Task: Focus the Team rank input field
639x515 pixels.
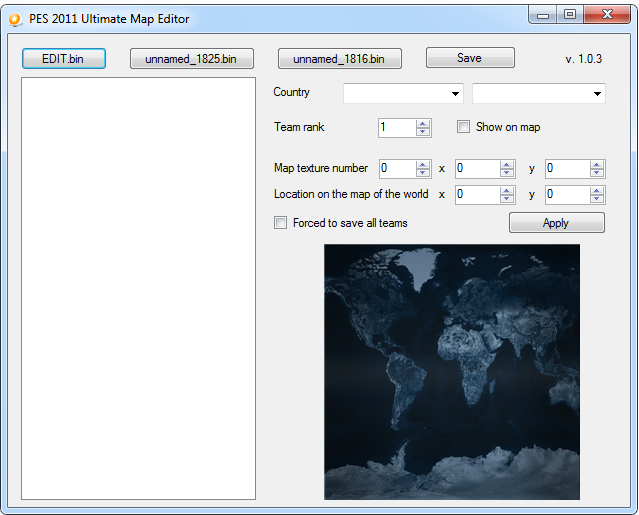Action: coord(397,128)
